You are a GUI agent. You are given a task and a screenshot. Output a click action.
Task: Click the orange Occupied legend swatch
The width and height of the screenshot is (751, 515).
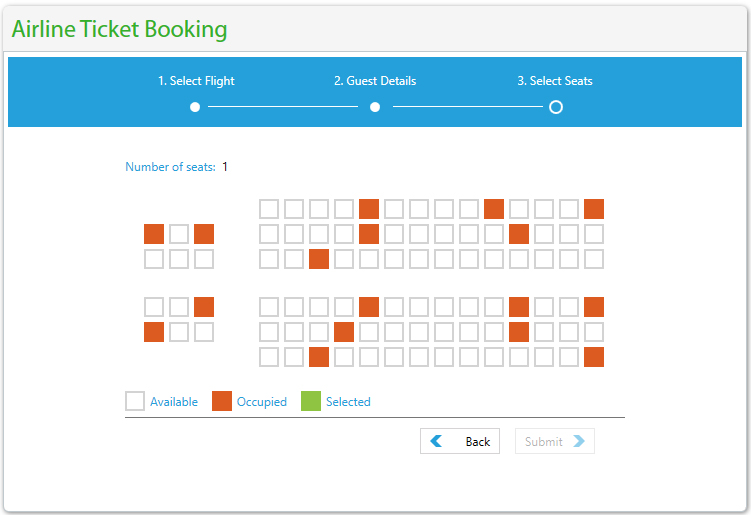[x=222, y=401]
